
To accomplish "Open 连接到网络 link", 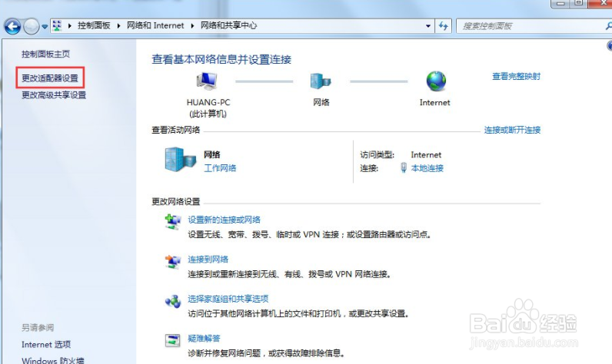I will click(208, 260).
